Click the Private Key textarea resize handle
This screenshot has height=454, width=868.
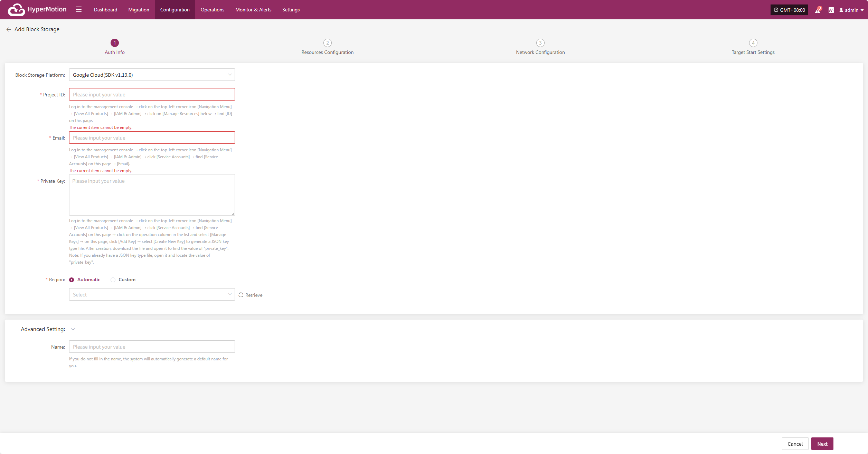pos(233,214)
